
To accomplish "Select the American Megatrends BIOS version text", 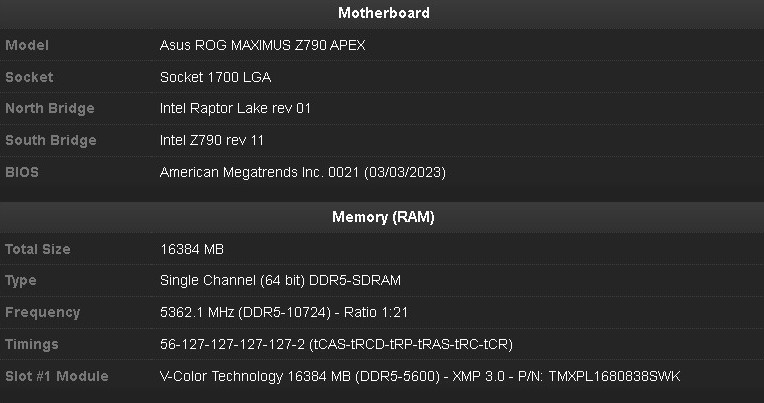I will coord(303,173).
